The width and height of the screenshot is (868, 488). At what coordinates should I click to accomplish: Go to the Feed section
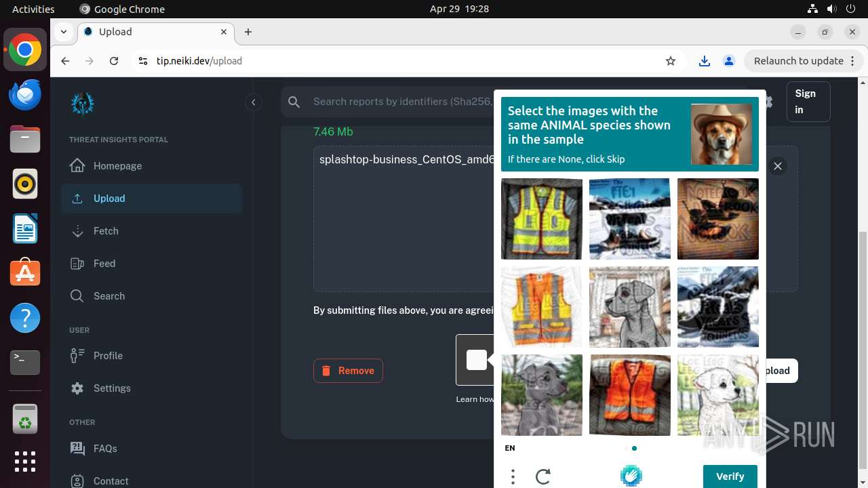click(151, 264)
